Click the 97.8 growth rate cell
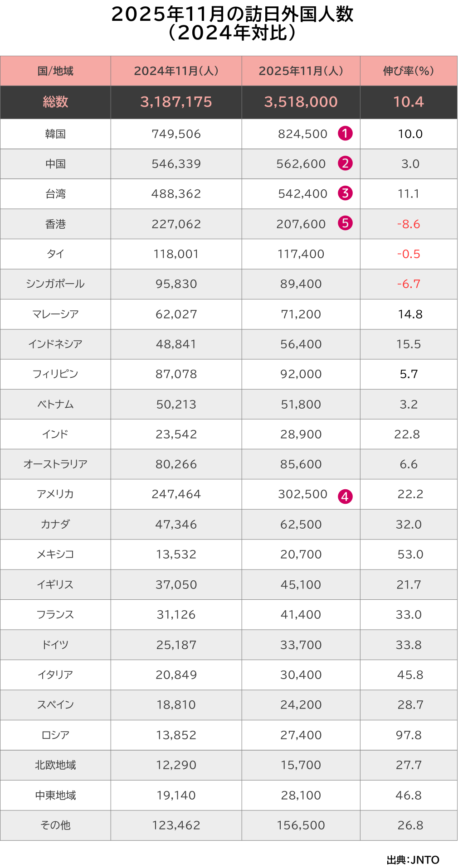Screen dimensions: 463x868 [x=408, y=735]
